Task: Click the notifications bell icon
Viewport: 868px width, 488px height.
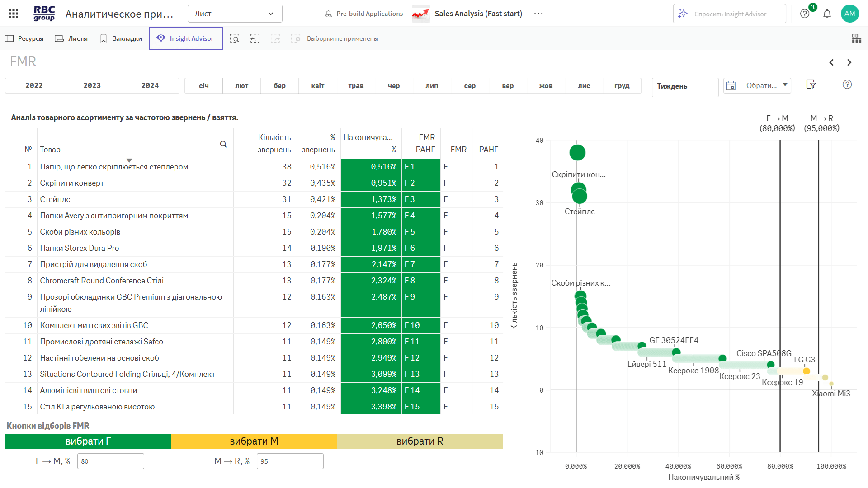Action: 827,14
